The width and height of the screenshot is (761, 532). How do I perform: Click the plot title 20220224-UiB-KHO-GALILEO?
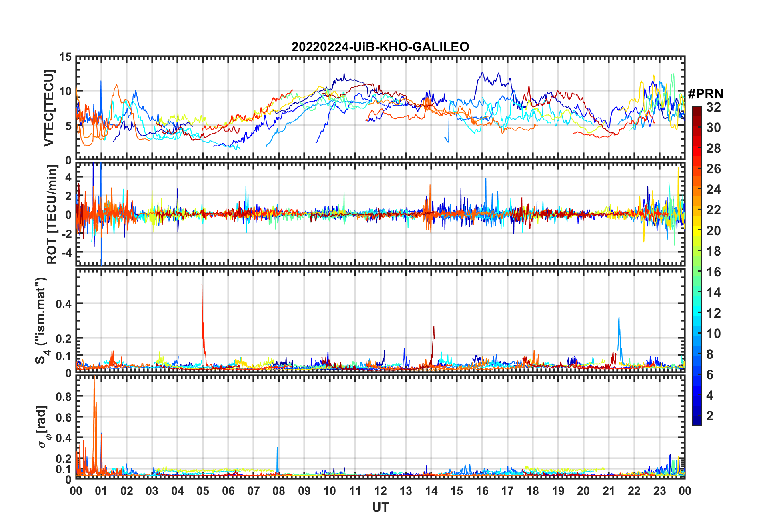pyautogui.click(x=380, y=47)
